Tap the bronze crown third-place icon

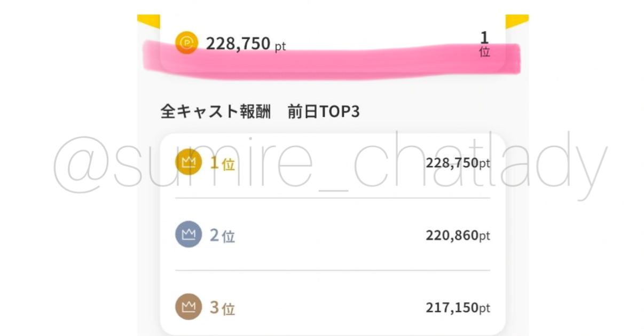click(188, 307)
